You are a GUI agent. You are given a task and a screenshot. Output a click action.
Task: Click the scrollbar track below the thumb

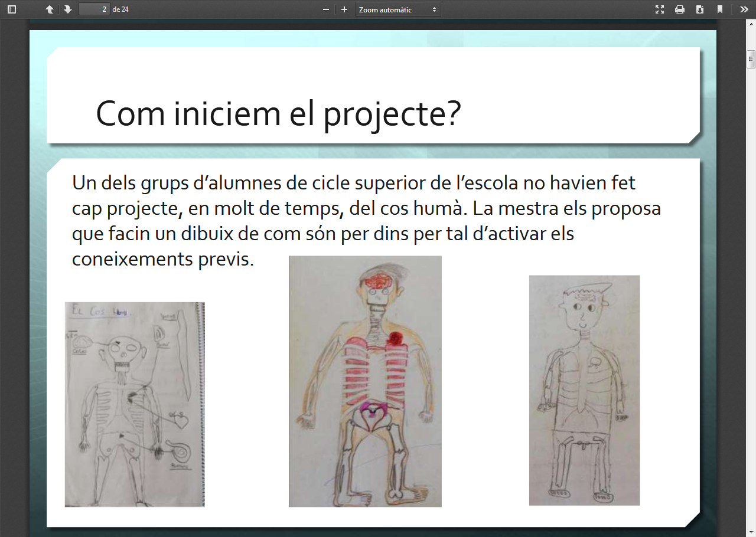751,295
